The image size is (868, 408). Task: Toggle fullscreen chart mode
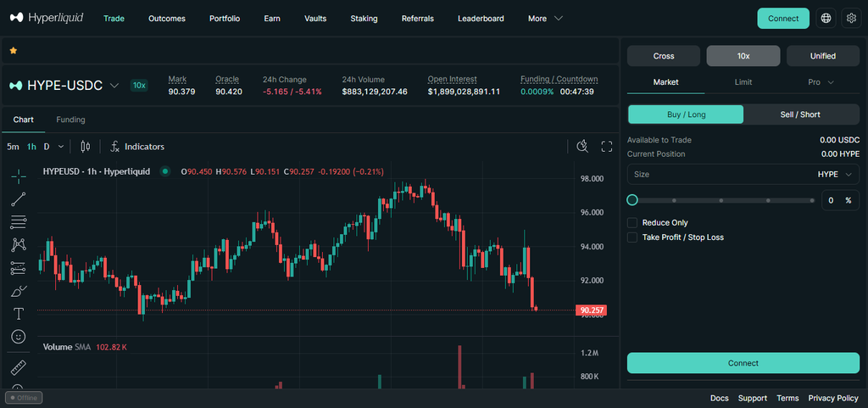coord(607,146)
